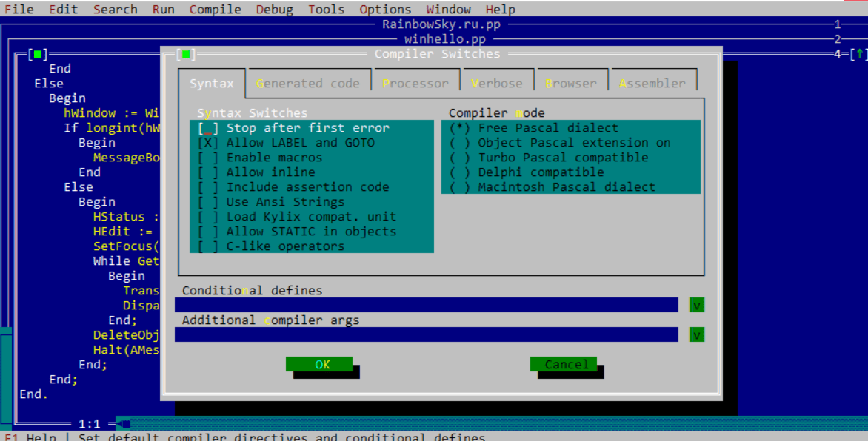Confirm settings with the OK button
868x441 pixels.
coord(319,364)
